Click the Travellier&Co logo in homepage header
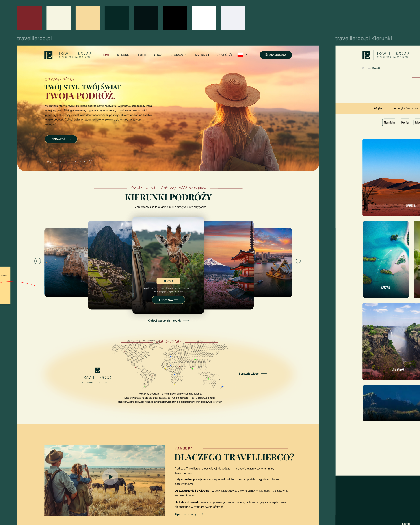Screen dimensions: 420x525 tap(67, 55)
